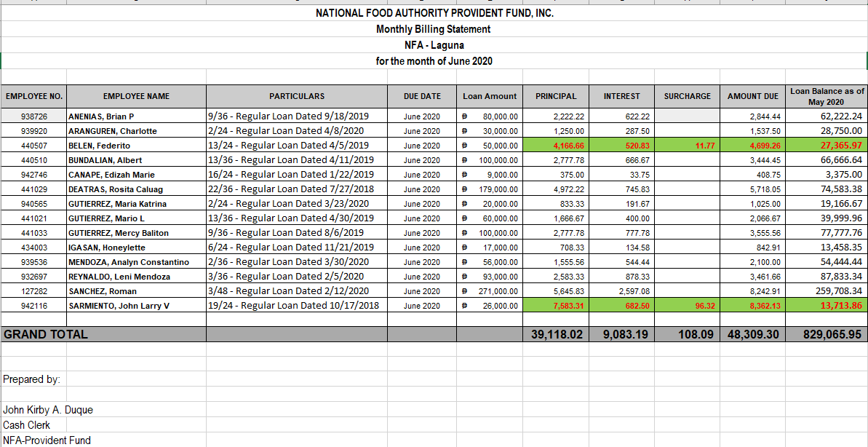Select grand total balance 829,065.95
The image size is (868, 447).
[827, 334]
